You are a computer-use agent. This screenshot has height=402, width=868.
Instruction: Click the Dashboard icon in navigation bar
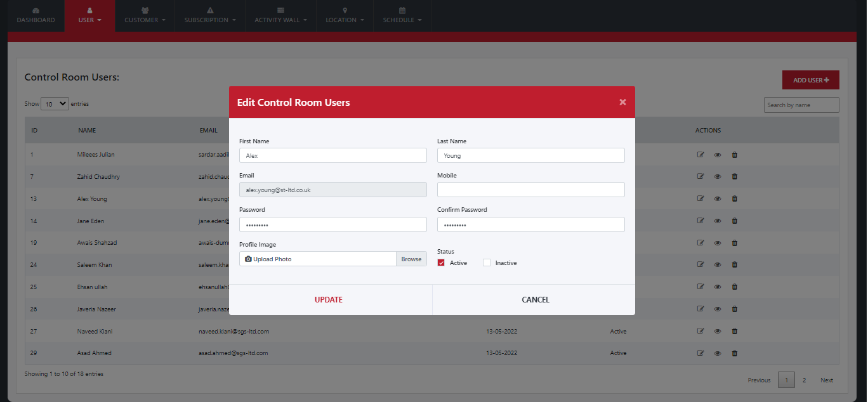[36, 11]
